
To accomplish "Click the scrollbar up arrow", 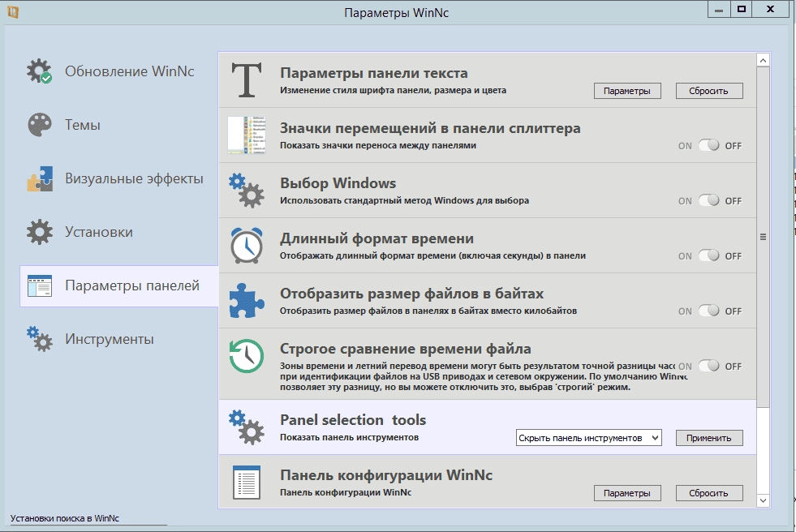I will pos(763,60).
